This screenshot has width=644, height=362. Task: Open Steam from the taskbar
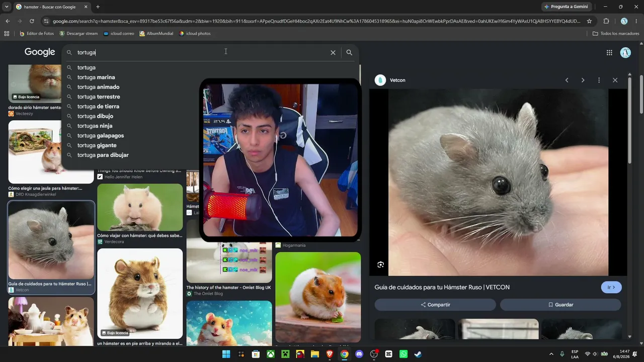click(418, 354)
